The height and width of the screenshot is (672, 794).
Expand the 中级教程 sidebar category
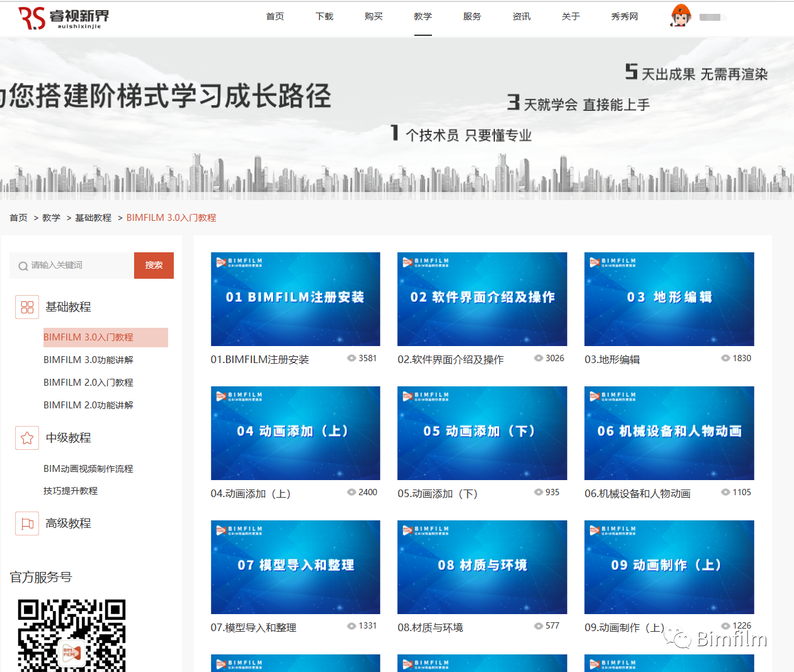point(68,438)
